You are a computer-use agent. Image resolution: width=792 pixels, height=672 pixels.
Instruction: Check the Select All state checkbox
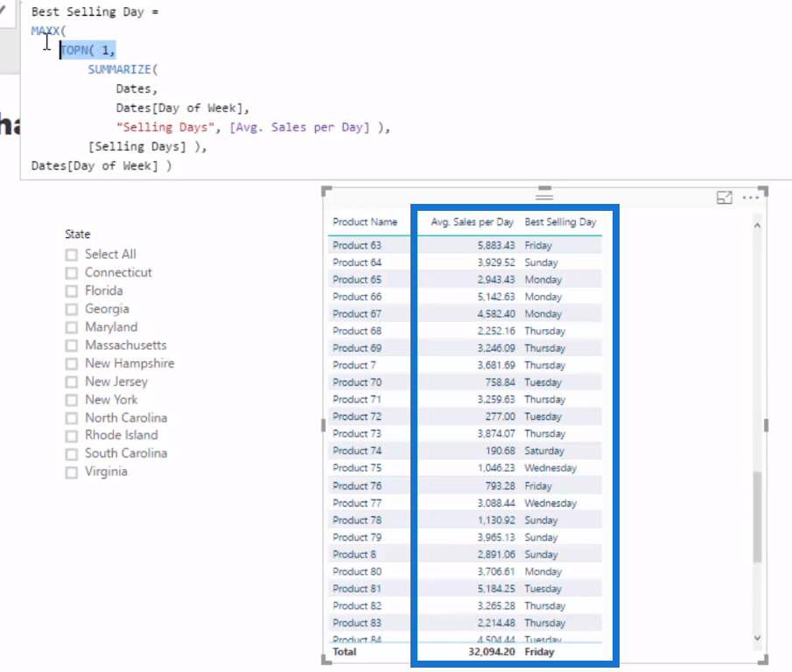click(71, 255)
